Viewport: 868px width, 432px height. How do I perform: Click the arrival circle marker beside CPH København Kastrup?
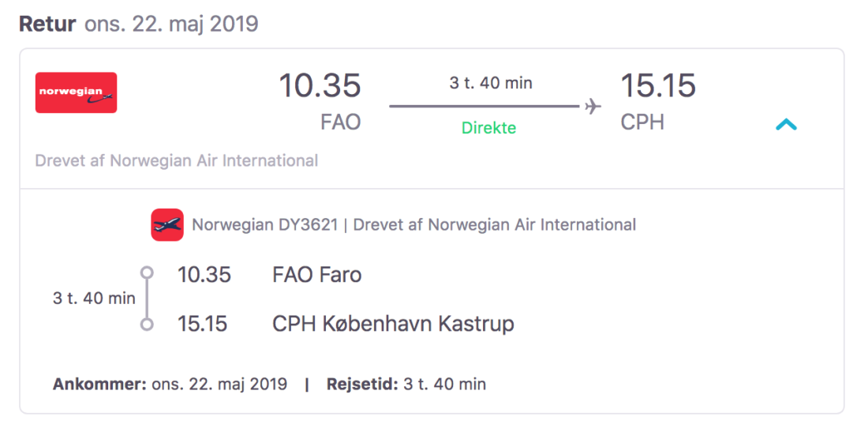[x=146, y=324]
